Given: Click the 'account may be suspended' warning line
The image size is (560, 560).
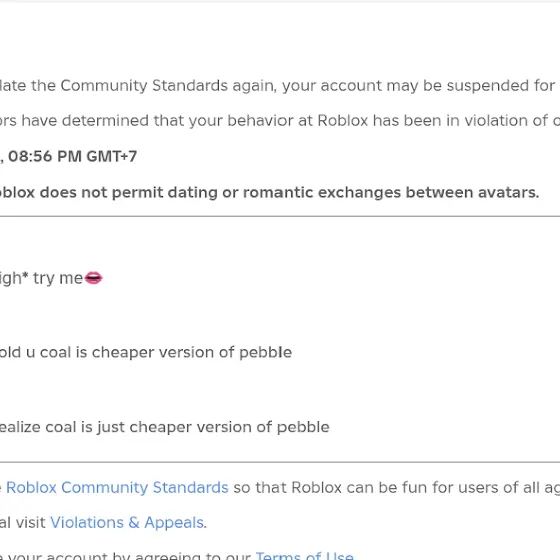Looking at the screenshot, I should 280,86.
